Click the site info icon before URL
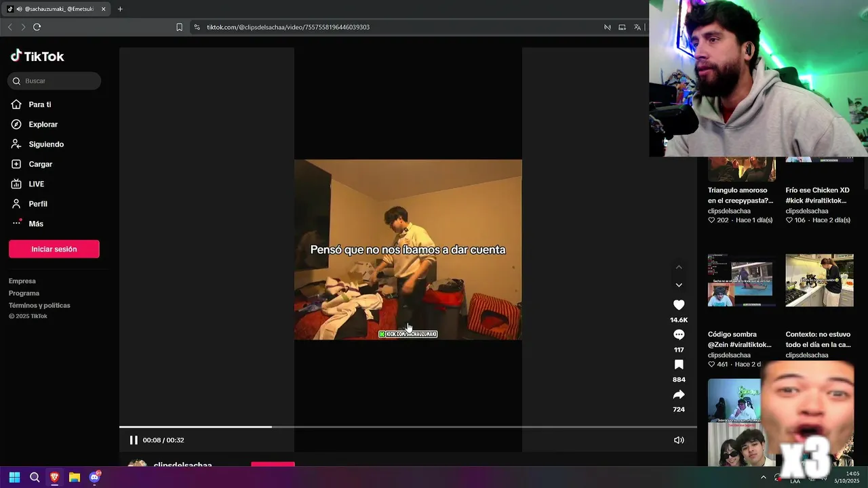 click(x=197, y=27)
